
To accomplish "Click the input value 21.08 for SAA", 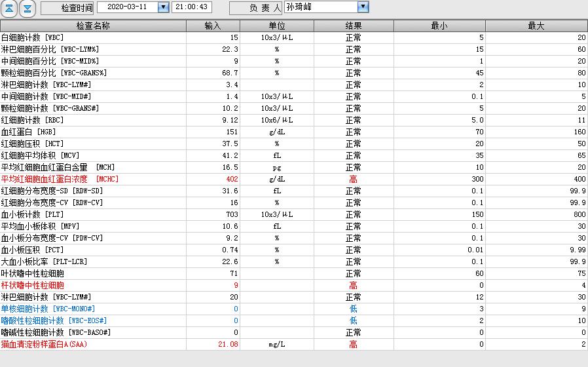I will pyautogui.click(x=228, y=344).
